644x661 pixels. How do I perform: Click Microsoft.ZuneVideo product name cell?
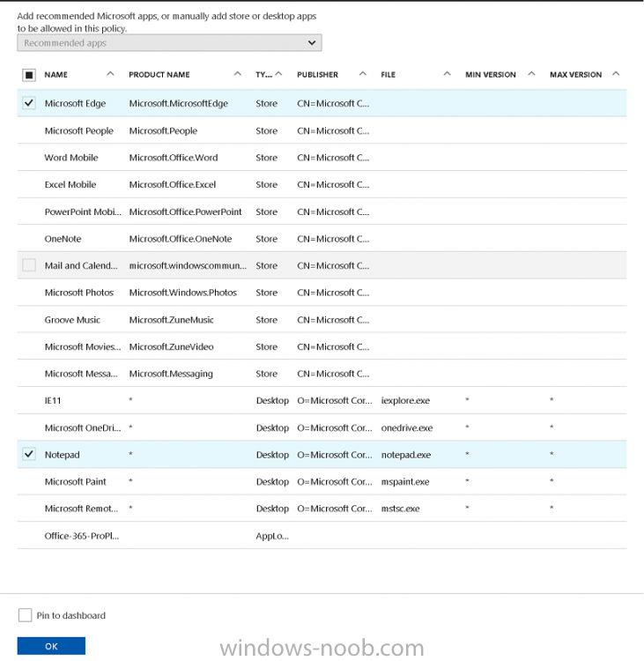pos(172,346)
